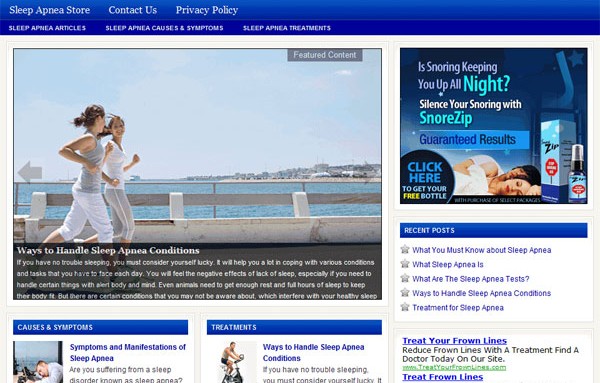Click featured title Ways to Handle Sleep Apnea Conditions
The height and width of the screenshot is (383, 600).
(108, 251)
